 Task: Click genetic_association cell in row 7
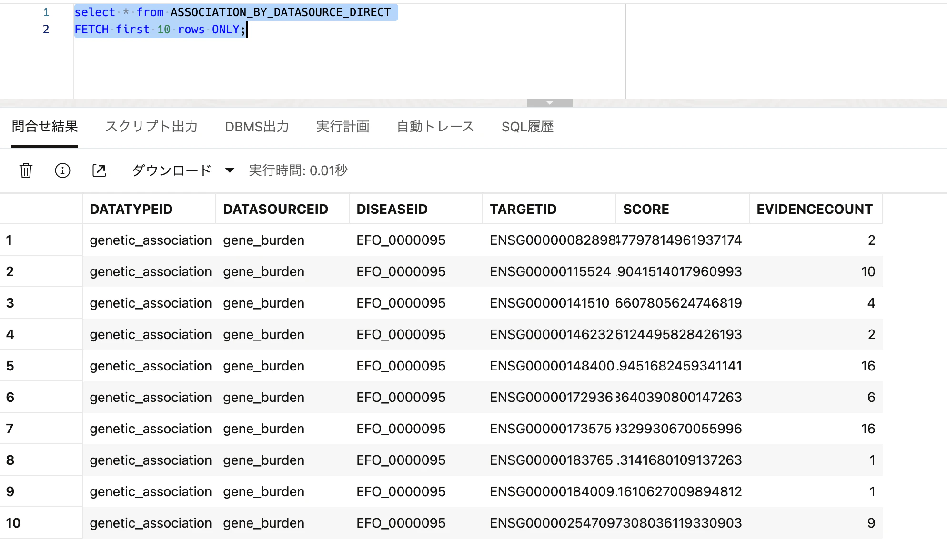coord(149,429)
